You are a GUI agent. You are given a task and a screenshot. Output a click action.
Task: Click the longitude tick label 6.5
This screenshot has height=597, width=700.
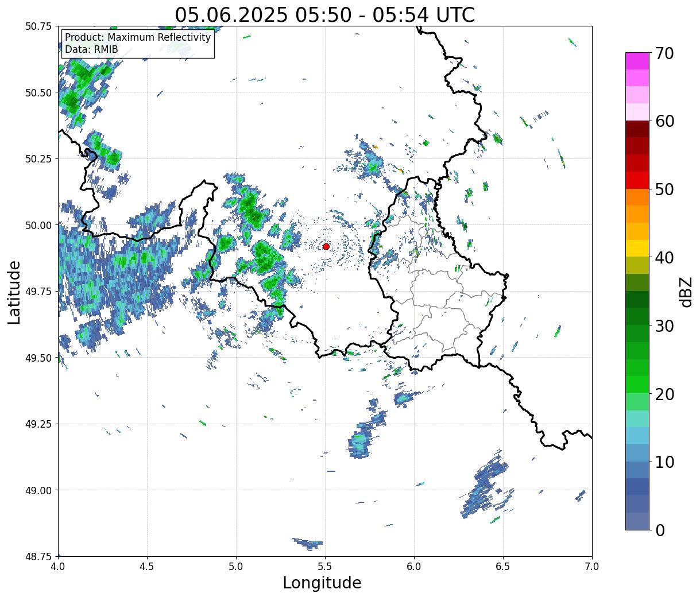503,566
